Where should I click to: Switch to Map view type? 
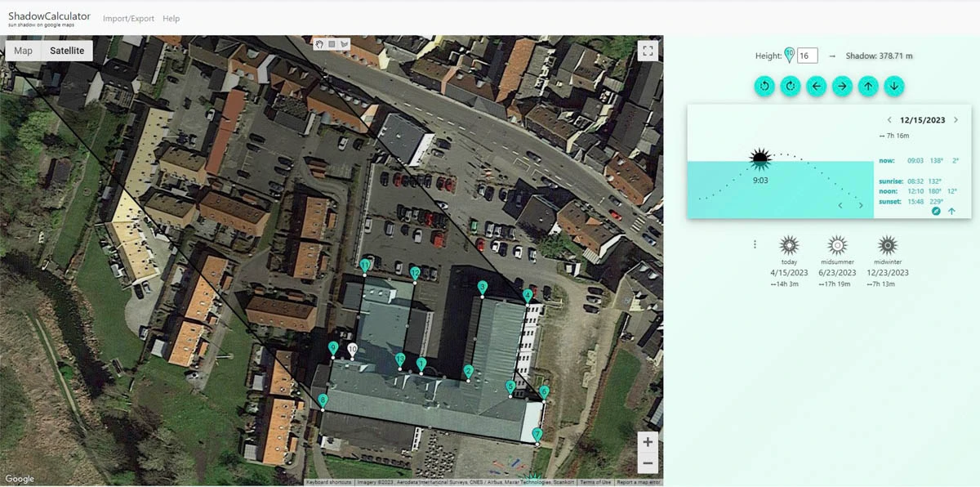point(24,51)
